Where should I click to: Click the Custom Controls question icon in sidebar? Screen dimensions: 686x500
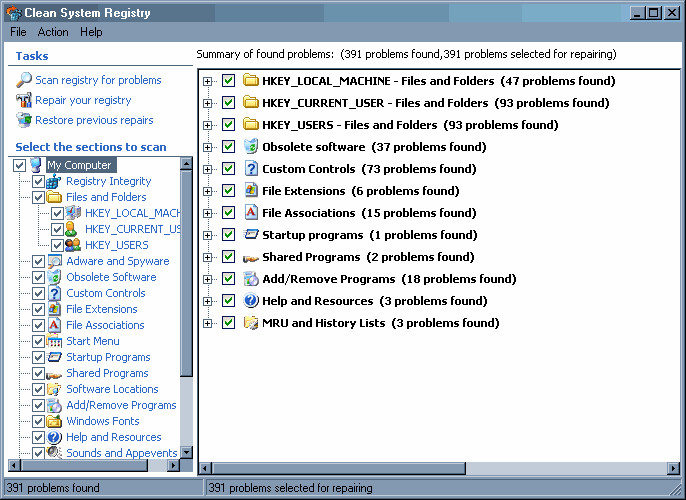click(x=54, y=293)
